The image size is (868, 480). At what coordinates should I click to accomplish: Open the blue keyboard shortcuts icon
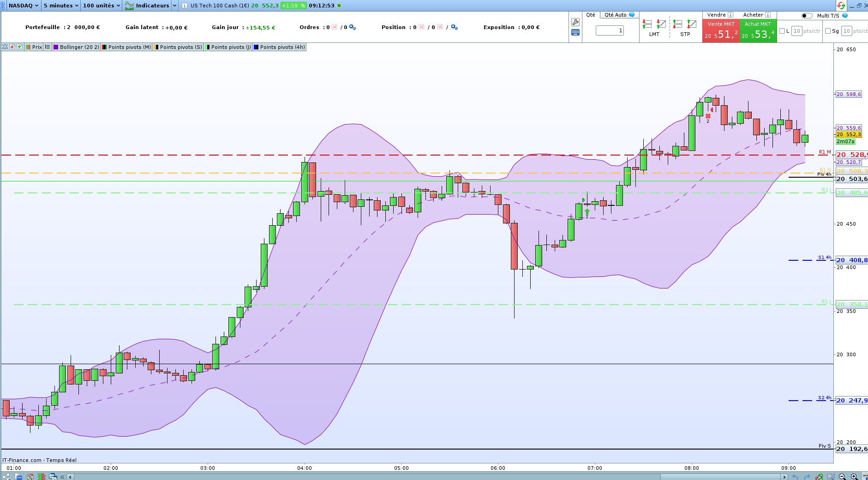(575, 32)
